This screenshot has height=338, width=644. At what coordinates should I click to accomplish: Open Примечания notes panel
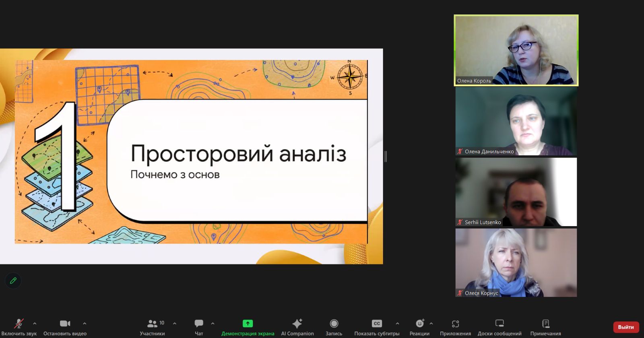[x=545, y=324]
